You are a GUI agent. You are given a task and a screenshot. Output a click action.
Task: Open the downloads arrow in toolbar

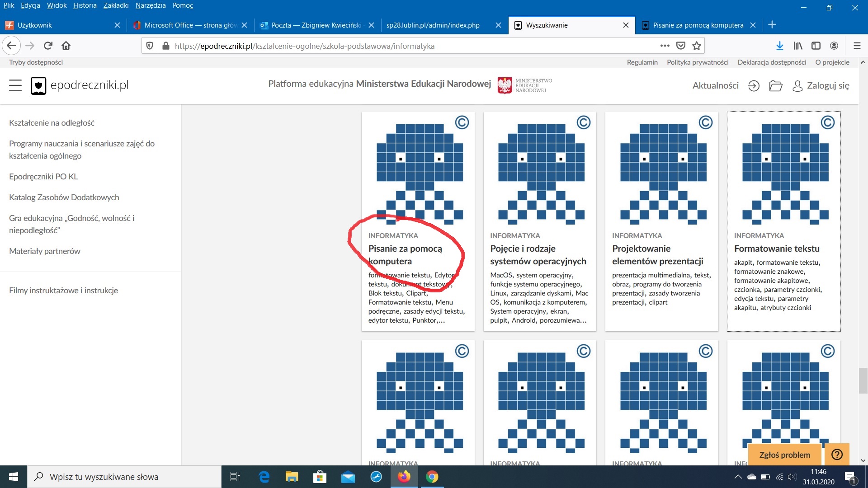[779, 46]
